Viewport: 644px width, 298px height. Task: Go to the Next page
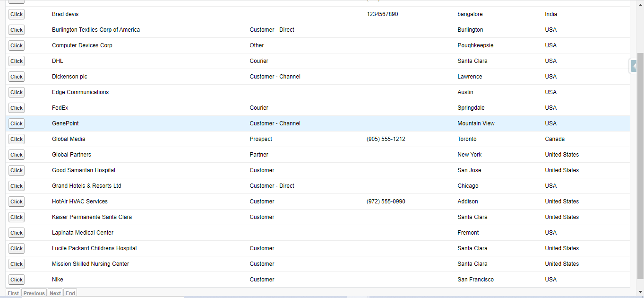[x=55, y=293]
